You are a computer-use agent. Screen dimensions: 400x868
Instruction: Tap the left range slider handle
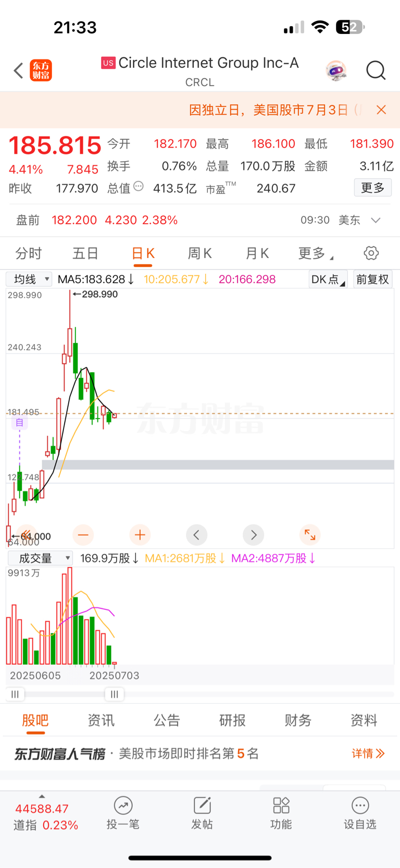(15, 694)
